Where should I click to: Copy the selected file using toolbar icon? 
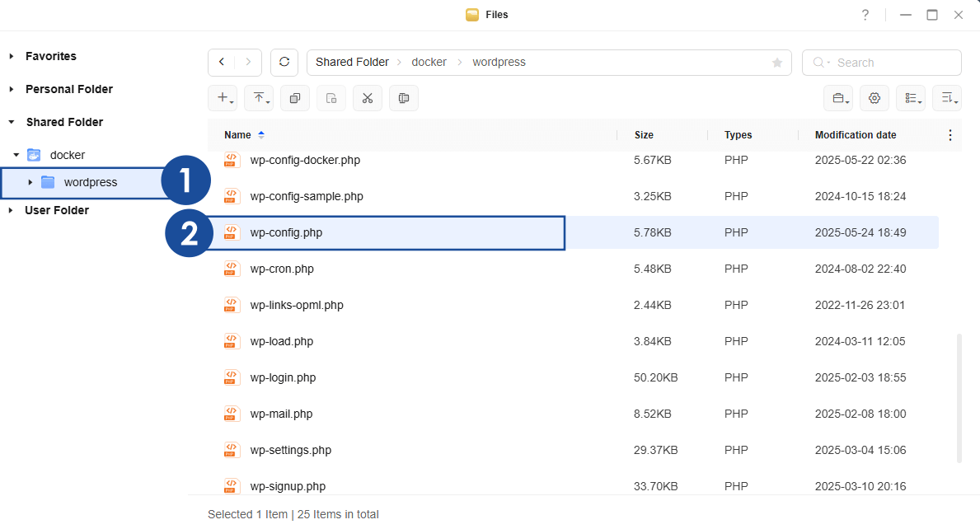pos(295,98)
